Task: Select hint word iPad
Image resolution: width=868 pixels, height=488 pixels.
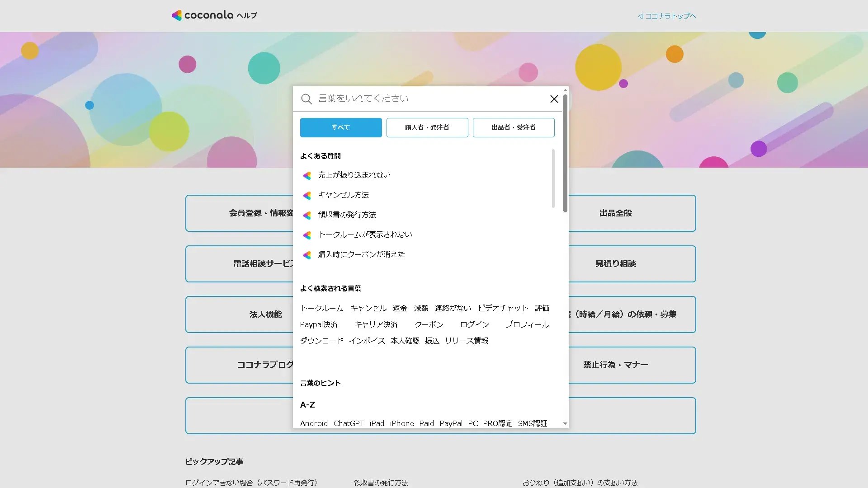Action: pos(377,423)
